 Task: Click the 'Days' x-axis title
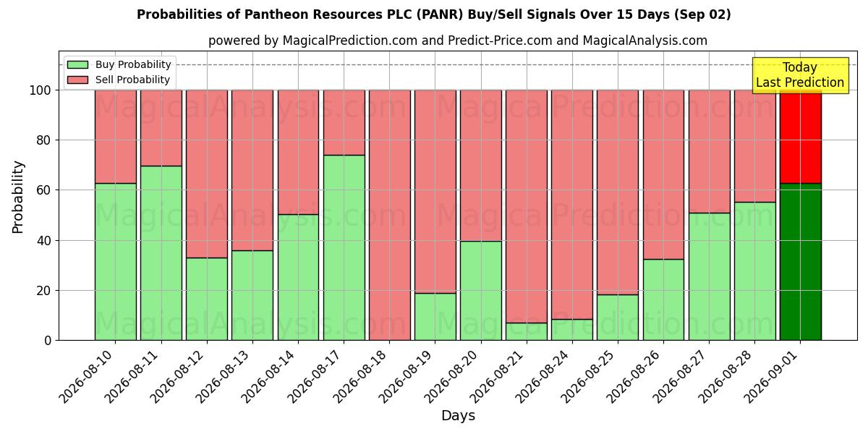tap(458, 416)
